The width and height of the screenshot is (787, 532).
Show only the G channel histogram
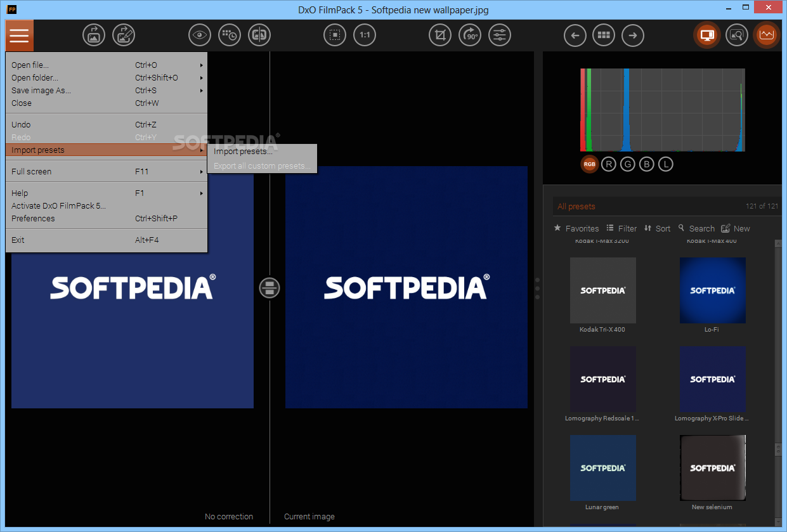(x=628, y=164)
